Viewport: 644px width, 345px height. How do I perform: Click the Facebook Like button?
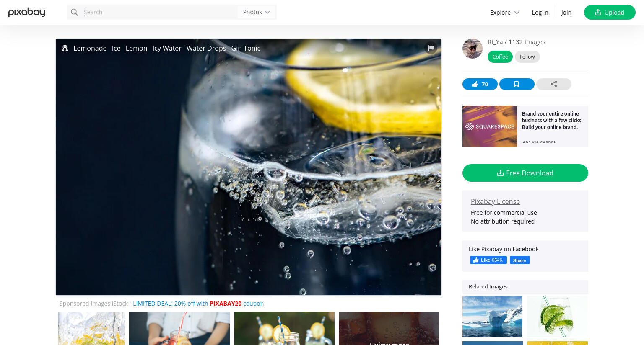(x=488, y=260)
